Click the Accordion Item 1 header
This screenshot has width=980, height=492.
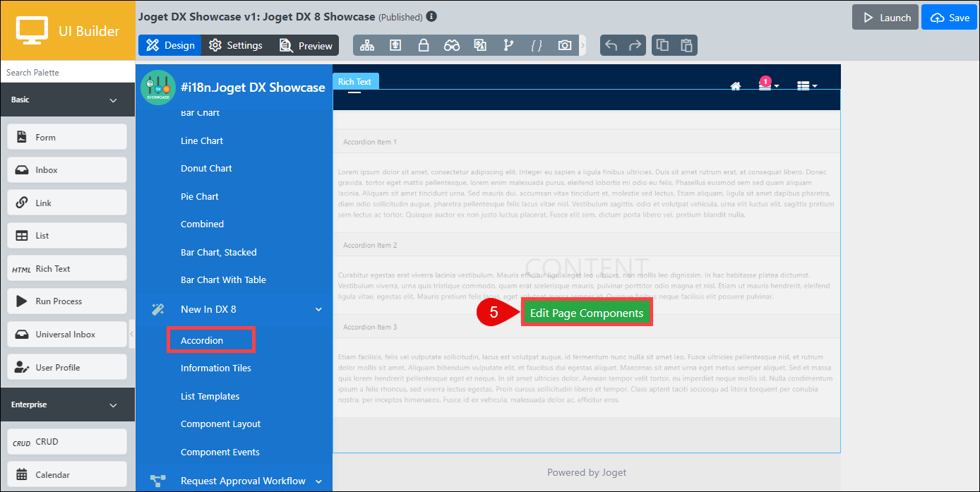pos(586,142)
